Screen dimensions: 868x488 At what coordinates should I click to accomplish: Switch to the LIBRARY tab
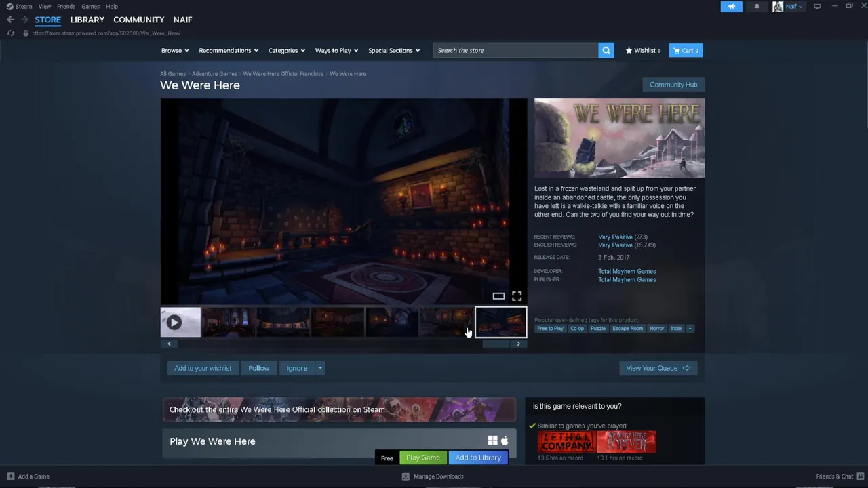[x=87, y=20]
